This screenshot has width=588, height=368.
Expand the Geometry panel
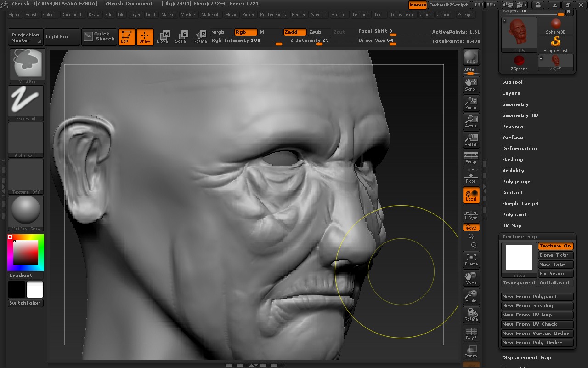pyautogui.click(x=515, y=104)
